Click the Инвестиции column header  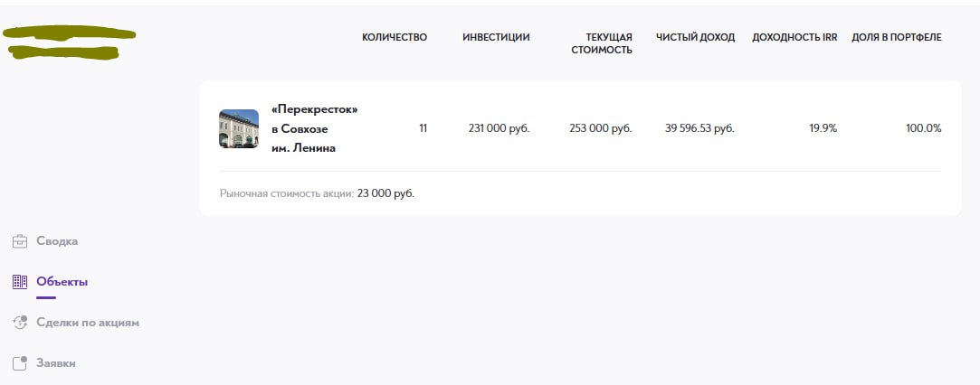click(496, 37)
